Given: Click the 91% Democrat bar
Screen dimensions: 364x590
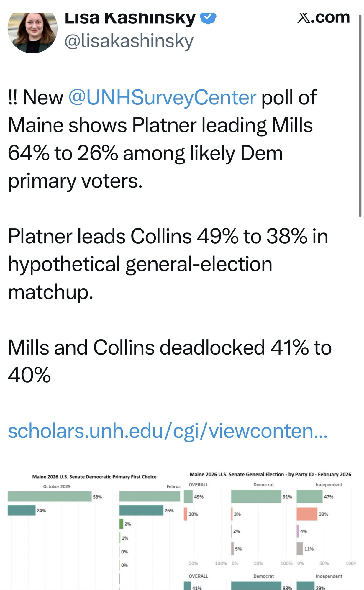Looking at the screenshot, I should point(256,496).
